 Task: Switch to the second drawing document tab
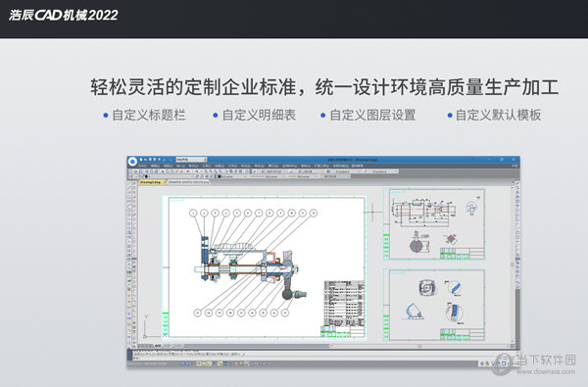[x=188, y=182]
